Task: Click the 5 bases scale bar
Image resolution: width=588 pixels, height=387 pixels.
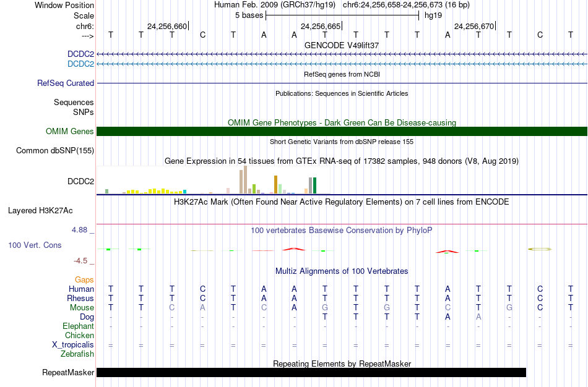Action: [x=342, y=15]
